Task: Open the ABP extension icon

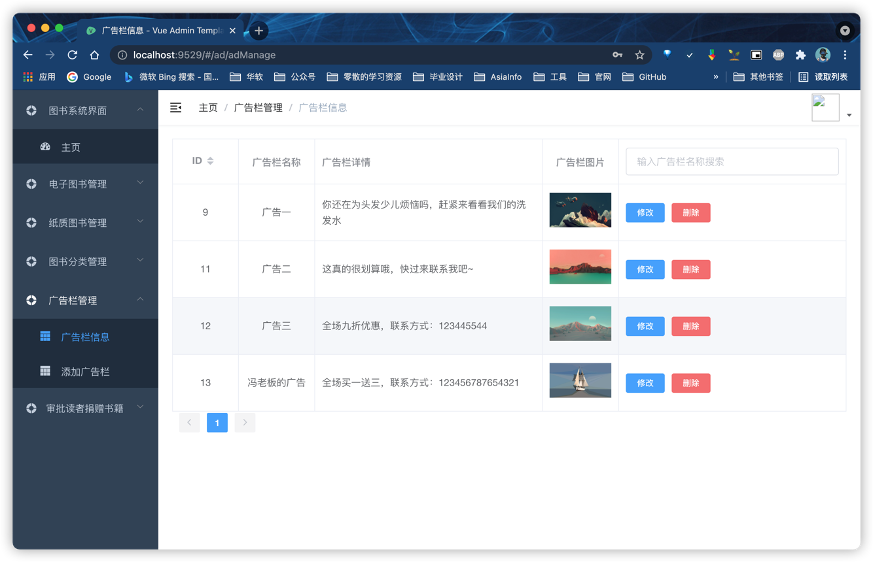Action: (x=778, y=55)
